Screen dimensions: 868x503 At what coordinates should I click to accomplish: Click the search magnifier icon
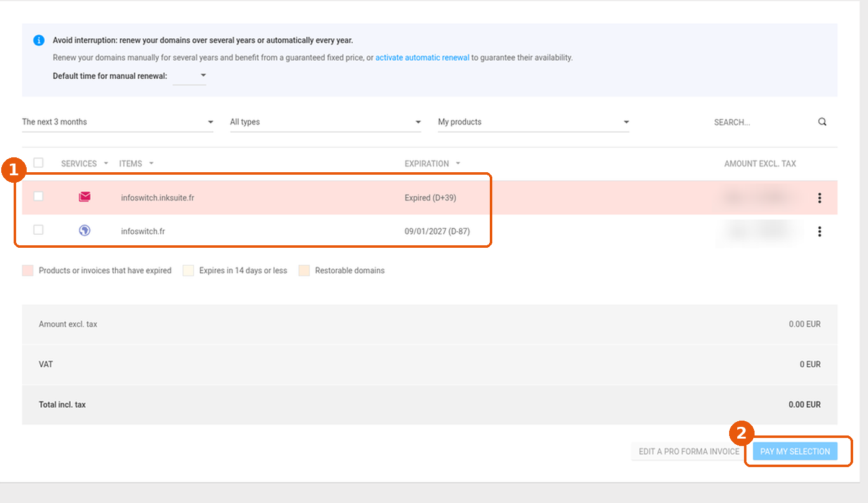click(822, 122)
